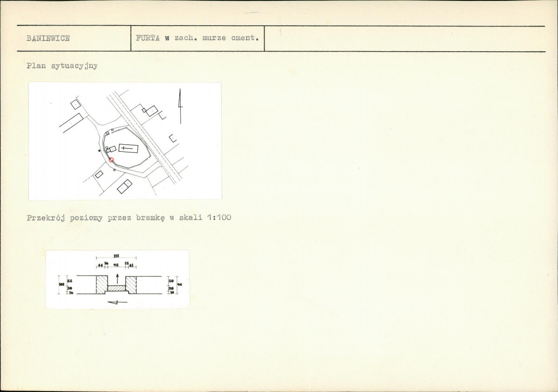Open the site plan drawing
The width and height of the screenshot is (558, 392).
125,141
